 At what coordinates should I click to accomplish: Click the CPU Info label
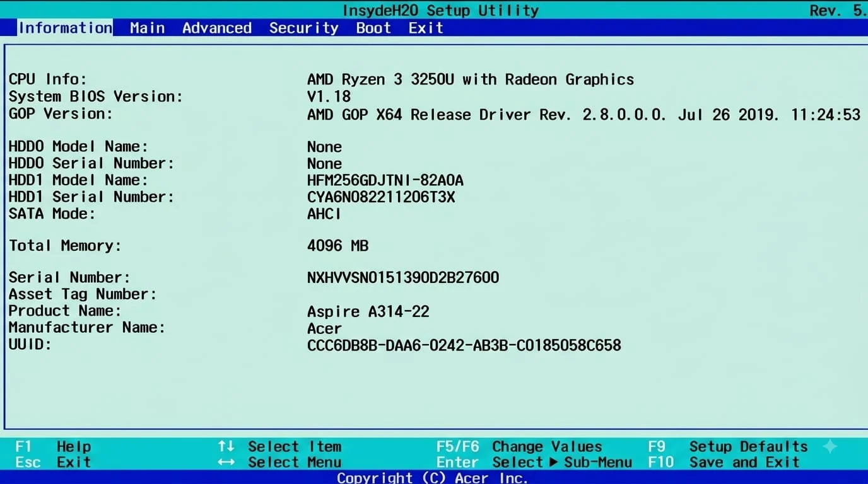48,79
